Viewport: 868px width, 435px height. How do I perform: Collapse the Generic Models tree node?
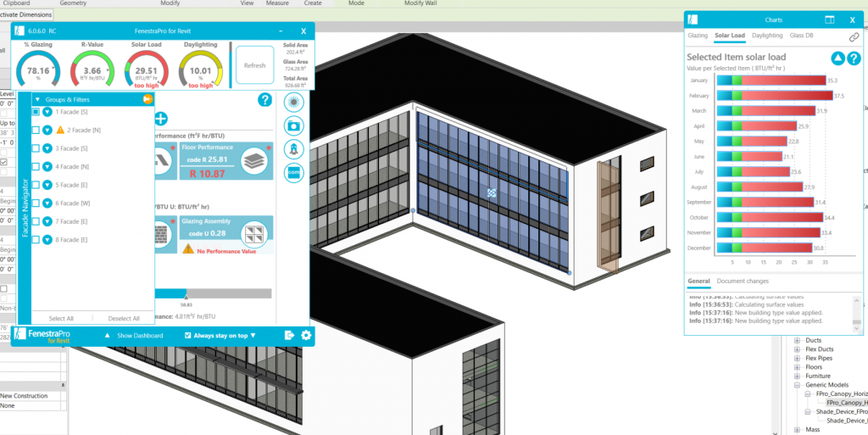click(797, 385)
